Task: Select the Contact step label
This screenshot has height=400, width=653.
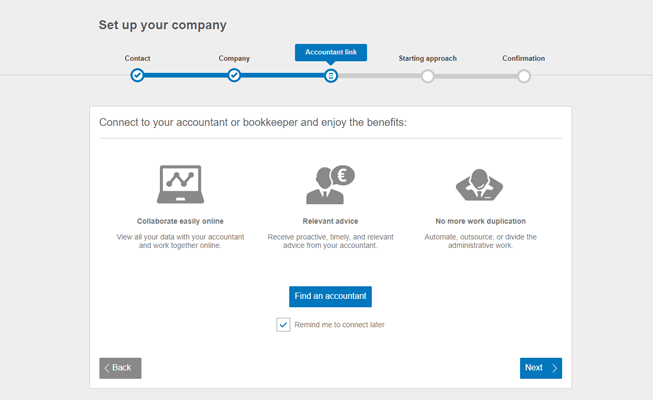Action: (137, 58)
